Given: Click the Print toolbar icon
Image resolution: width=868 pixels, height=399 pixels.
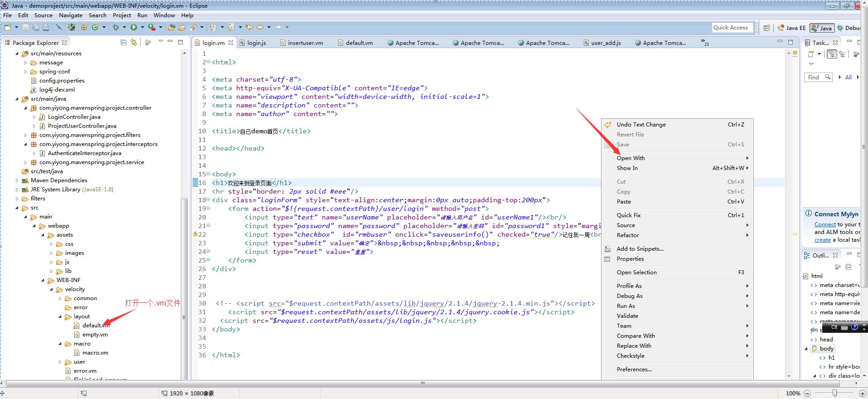Looking at the screenshot, I should pos(46,28).
